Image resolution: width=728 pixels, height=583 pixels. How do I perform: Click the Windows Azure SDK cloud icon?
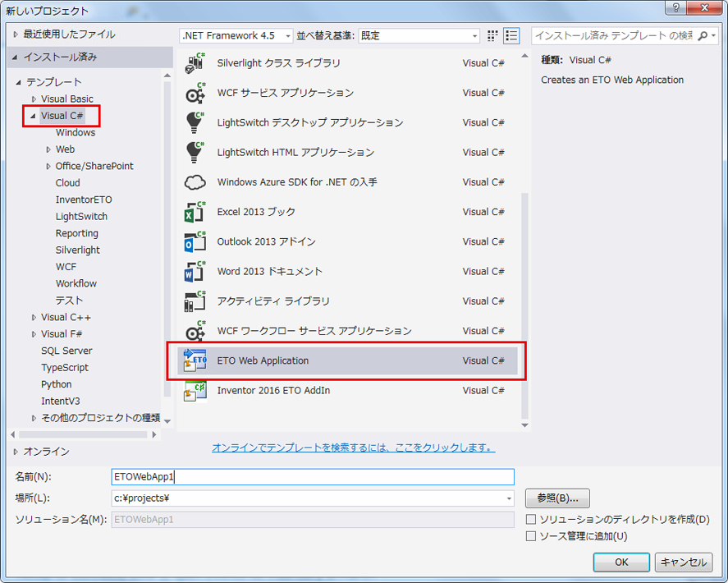click(x=195, y=182)
